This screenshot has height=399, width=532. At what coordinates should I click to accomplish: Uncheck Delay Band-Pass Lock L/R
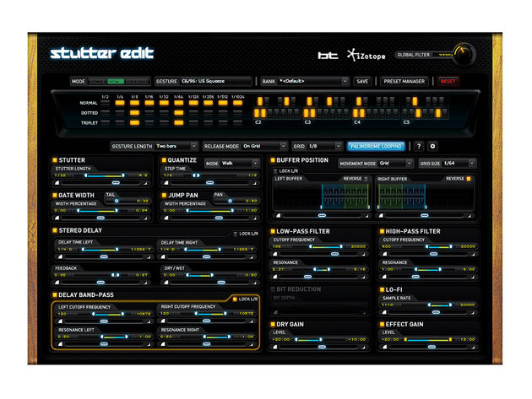point(235,299)
